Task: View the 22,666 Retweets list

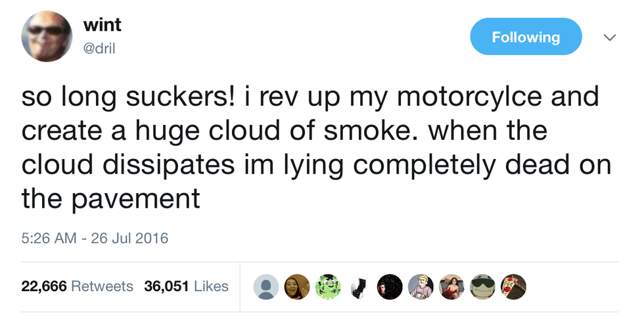Action: click(78, 286)
